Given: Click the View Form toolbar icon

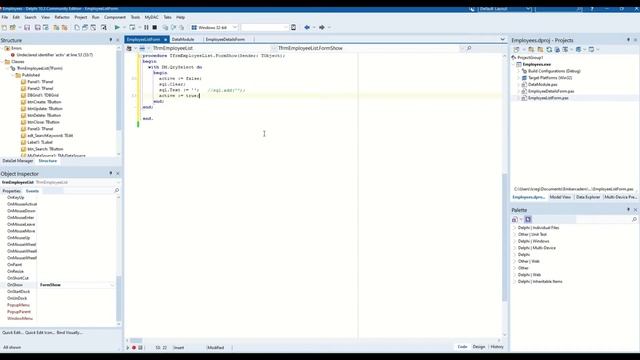Looking at the screenshot, I should click(85, 27).
